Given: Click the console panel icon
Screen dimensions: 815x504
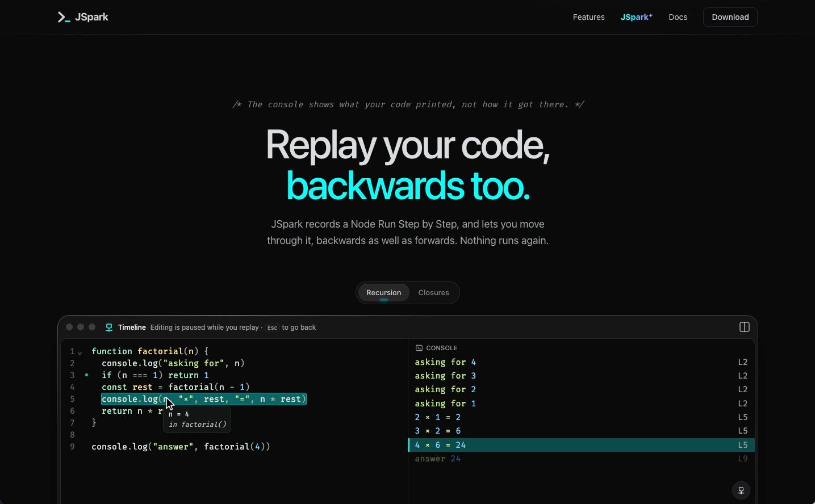Looking at the screenshot, I should tap(419, 348).
